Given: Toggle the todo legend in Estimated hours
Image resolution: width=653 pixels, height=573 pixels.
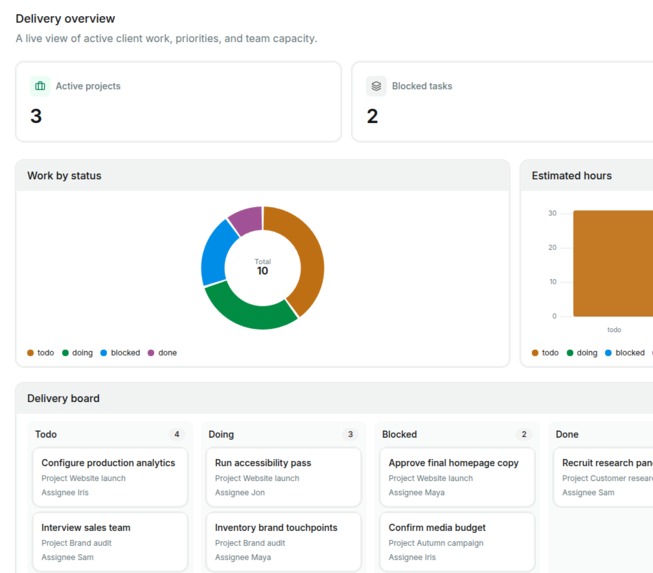Looking at the screenshot, I should click(545, 353).
